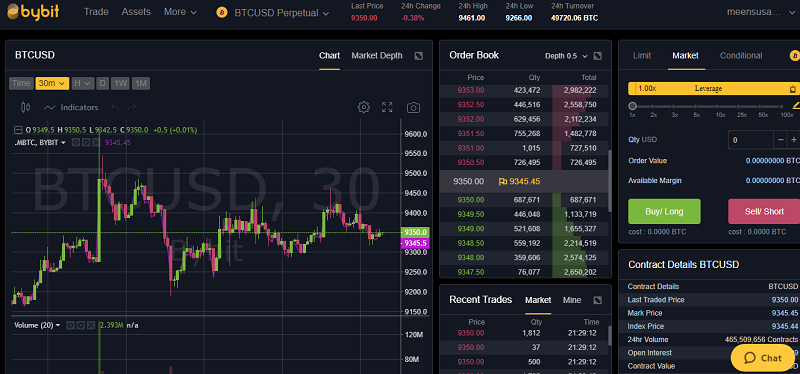This screenshot has width=800, height=374.
Task: Open the H hourly interval dropdown
Action: point(83,83)
